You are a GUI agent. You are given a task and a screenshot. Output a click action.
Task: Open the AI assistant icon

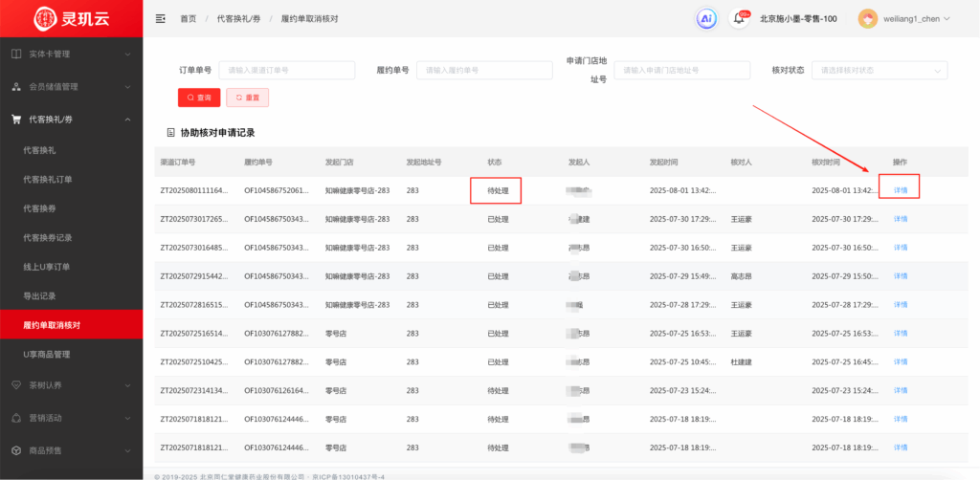click(706, 18)
